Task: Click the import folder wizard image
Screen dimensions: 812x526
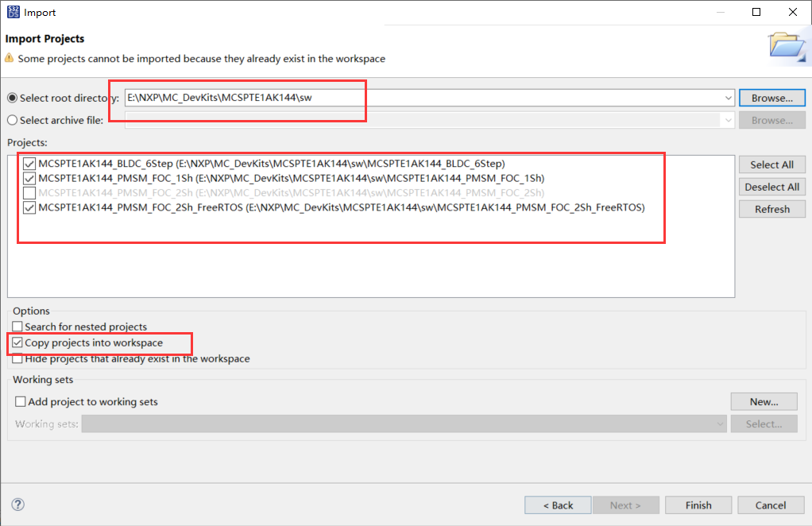Action: coord(787,46)
